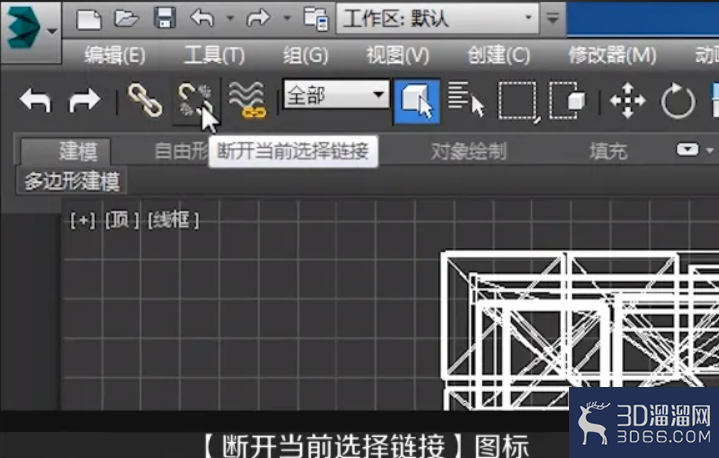The image size is (719, 458).
Task: Toggle Window/Crossing selection mode
Action: 568,100
